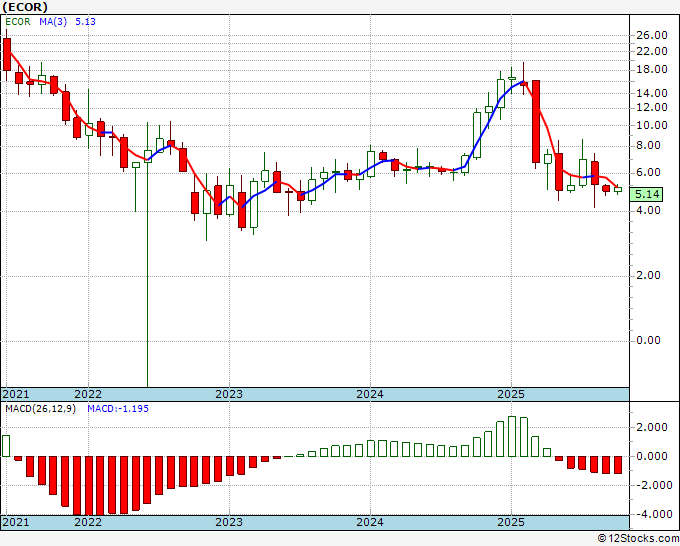Click the 8.00 price axis label

coord(648,145)
